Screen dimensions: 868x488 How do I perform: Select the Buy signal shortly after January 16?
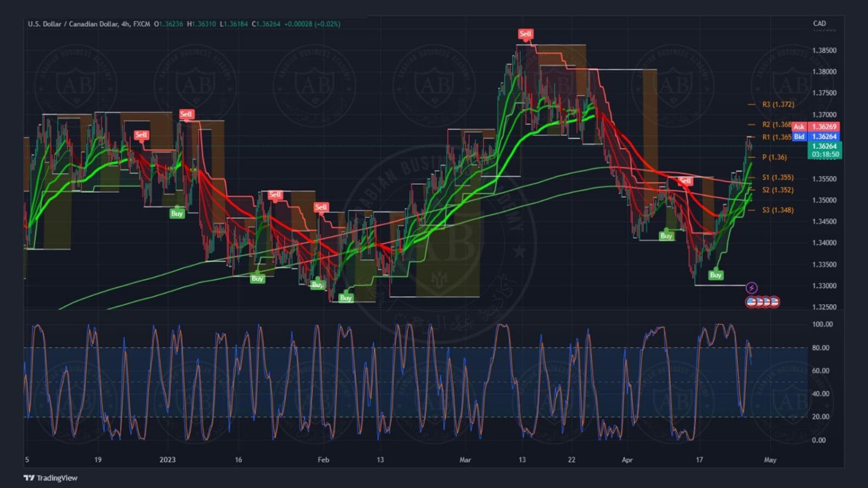258,279
